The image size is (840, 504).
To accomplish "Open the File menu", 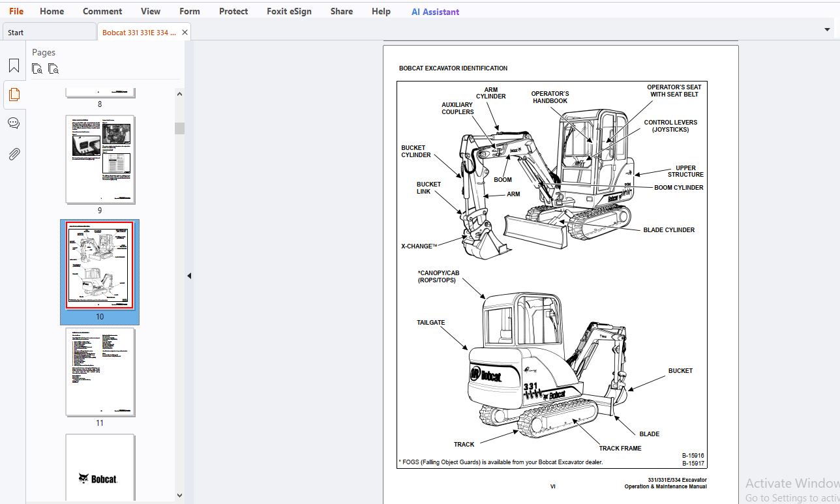I will [x=16, y=11].
